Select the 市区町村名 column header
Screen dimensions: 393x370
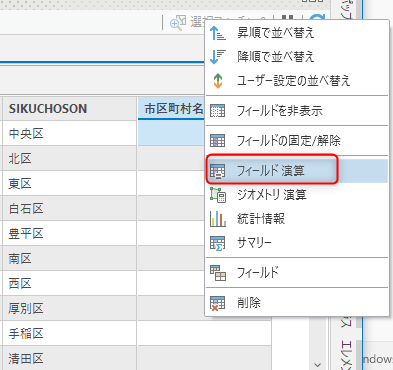[171, 109]
